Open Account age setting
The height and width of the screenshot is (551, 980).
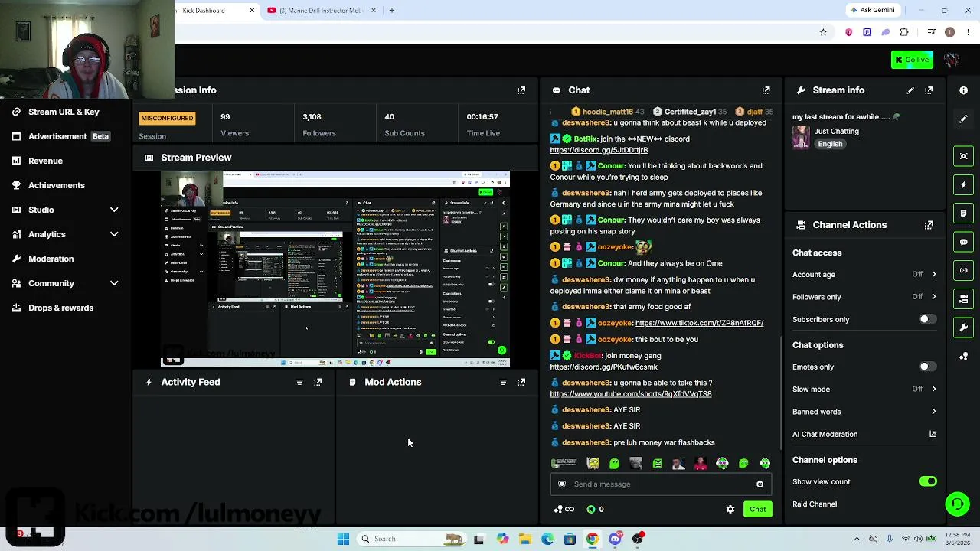[864, 274]
